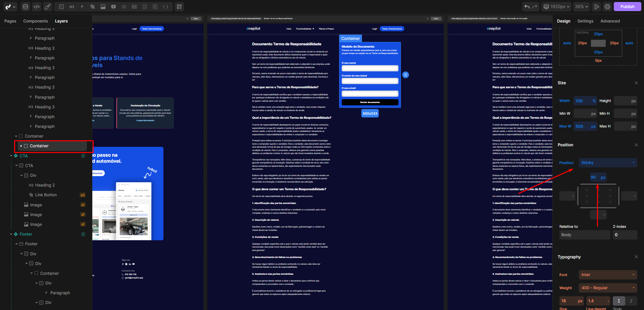The height and width of the screenshot is (310, 644).
Task: Edit the Width 100 input
Action: 585,101
